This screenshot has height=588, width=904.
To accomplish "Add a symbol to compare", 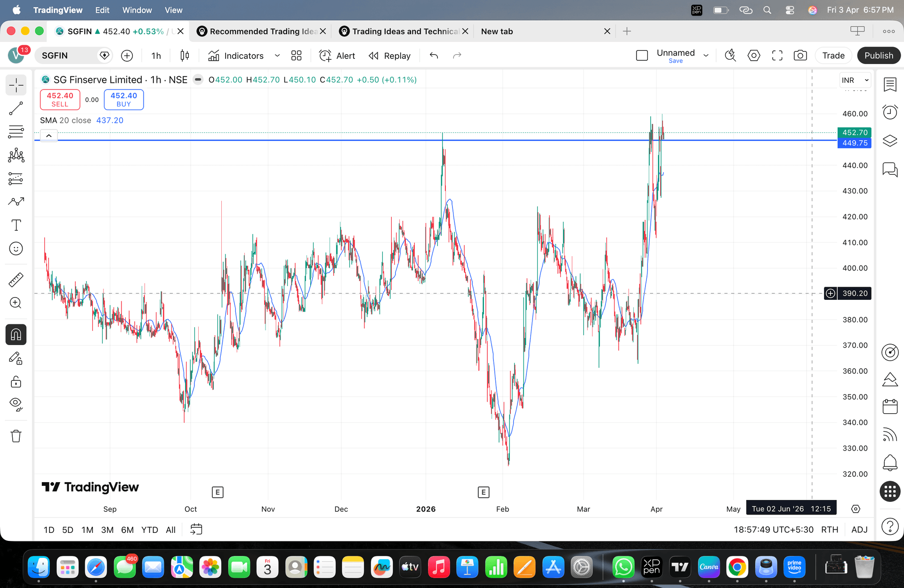I will pyautogui.click(x=127, y=56).
